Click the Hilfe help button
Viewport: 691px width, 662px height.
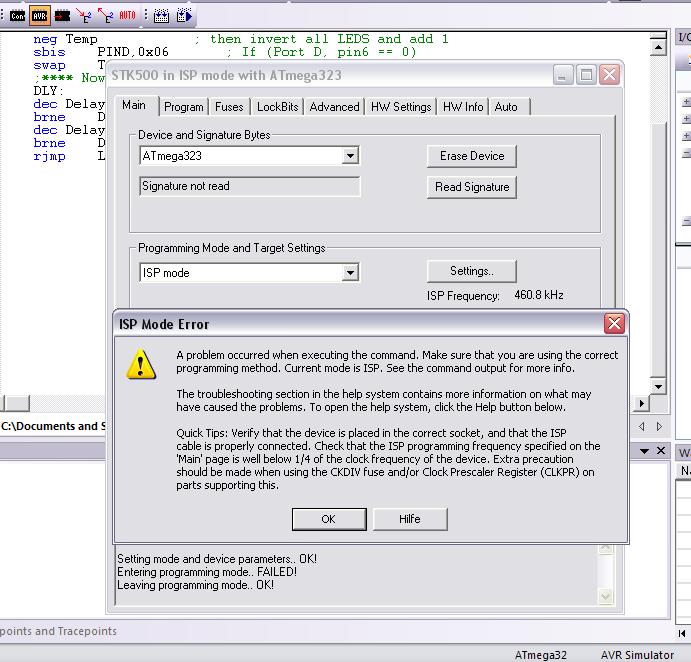(x=410, y=519)
